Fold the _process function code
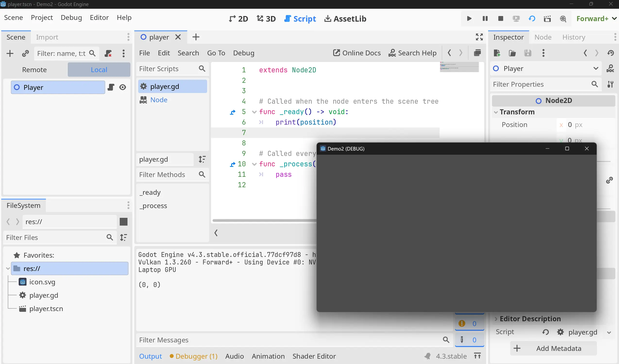 pyautogui.click(x=254, y=164)
